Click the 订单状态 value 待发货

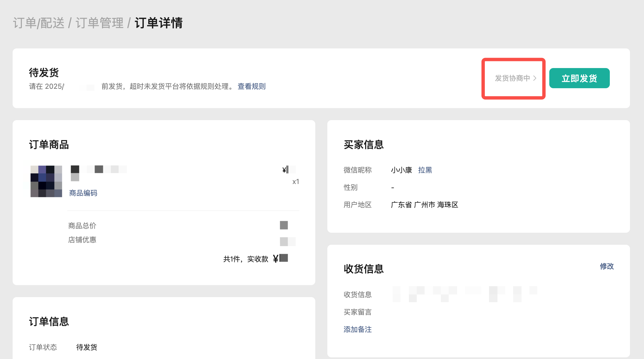(87, 347)
